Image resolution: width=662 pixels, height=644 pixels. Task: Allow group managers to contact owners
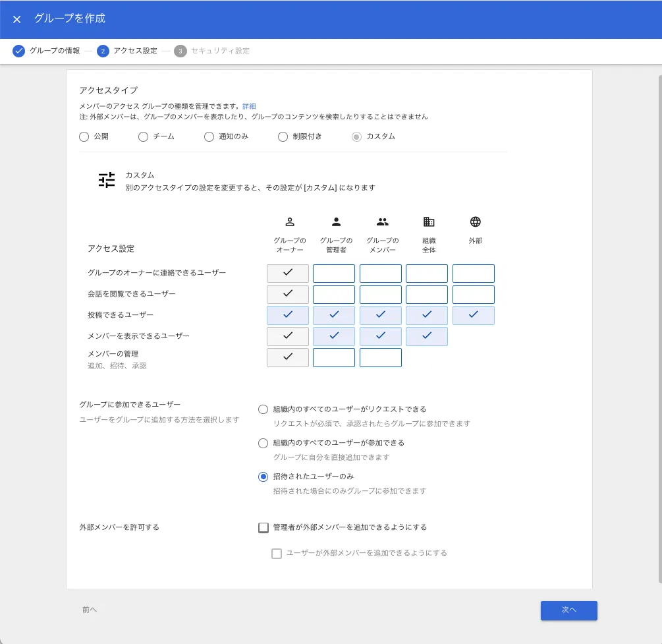(x=334, y=274)
